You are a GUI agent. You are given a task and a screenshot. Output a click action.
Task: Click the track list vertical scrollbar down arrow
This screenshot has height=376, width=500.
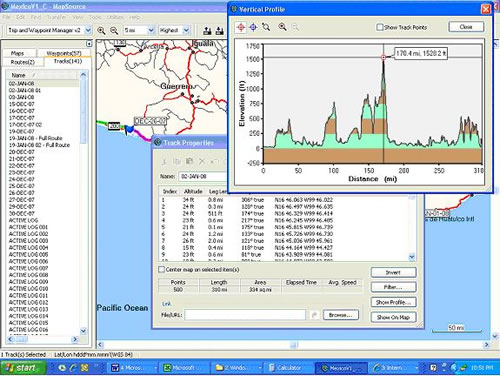(83, 331)
